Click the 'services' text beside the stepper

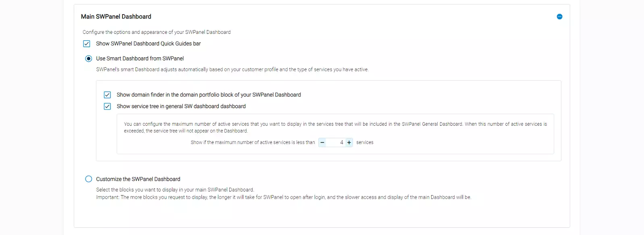(365, 142)
